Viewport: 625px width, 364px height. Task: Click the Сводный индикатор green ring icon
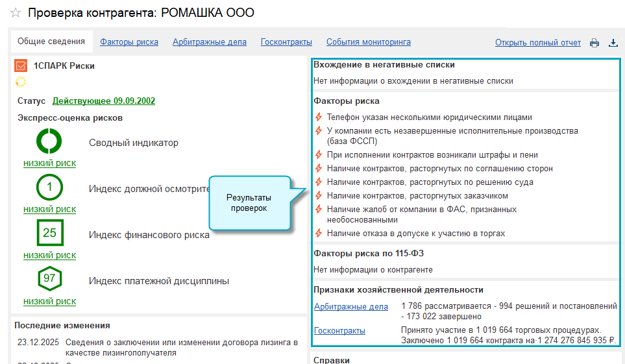coord(49,141)
